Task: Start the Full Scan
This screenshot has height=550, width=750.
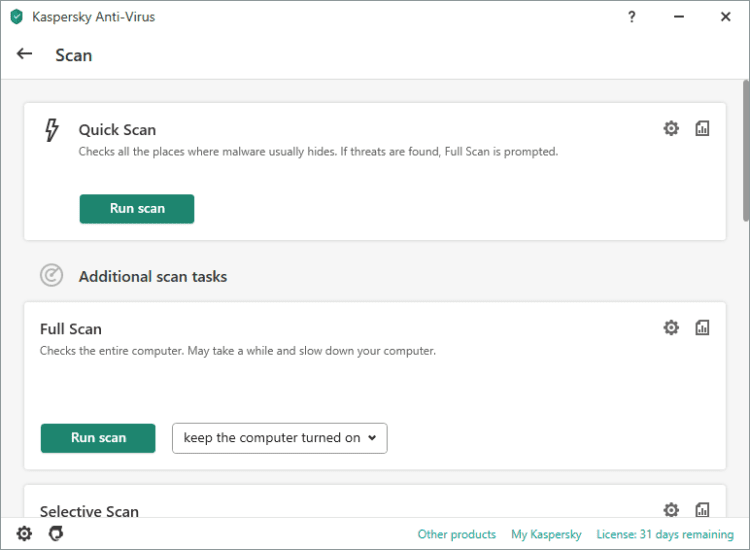Action: (x=98, y=438)
